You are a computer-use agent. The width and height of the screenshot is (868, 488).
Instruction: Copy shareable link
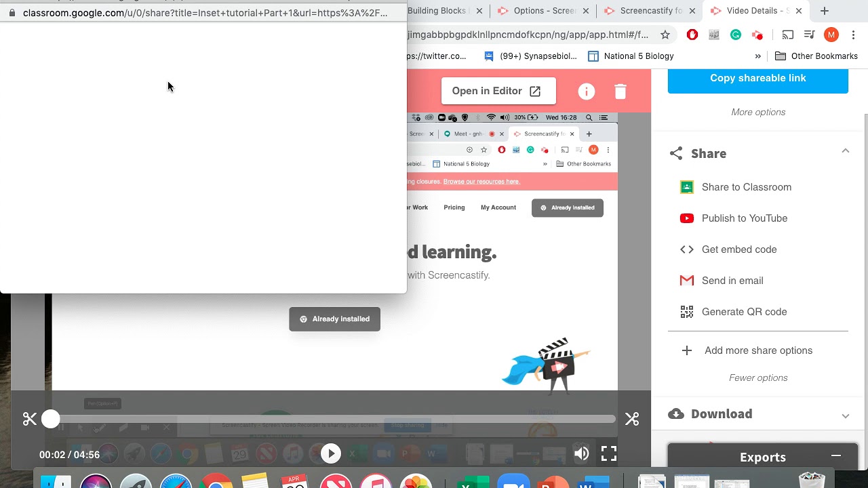(x=758, y=79)
